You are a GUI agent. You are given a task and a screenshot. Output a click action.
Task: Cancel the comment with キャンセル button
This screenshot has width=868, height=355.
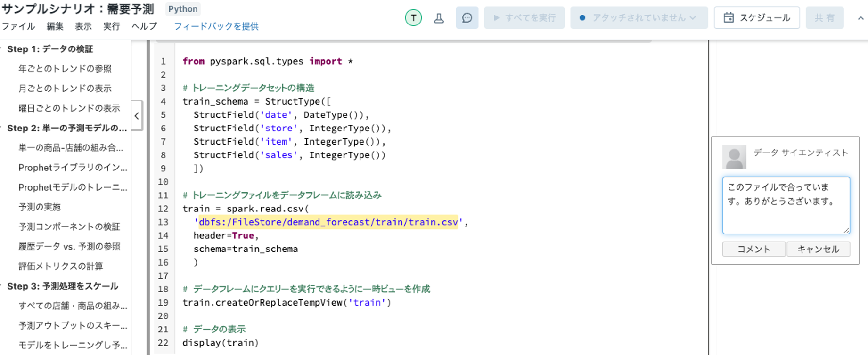[818, 249]
